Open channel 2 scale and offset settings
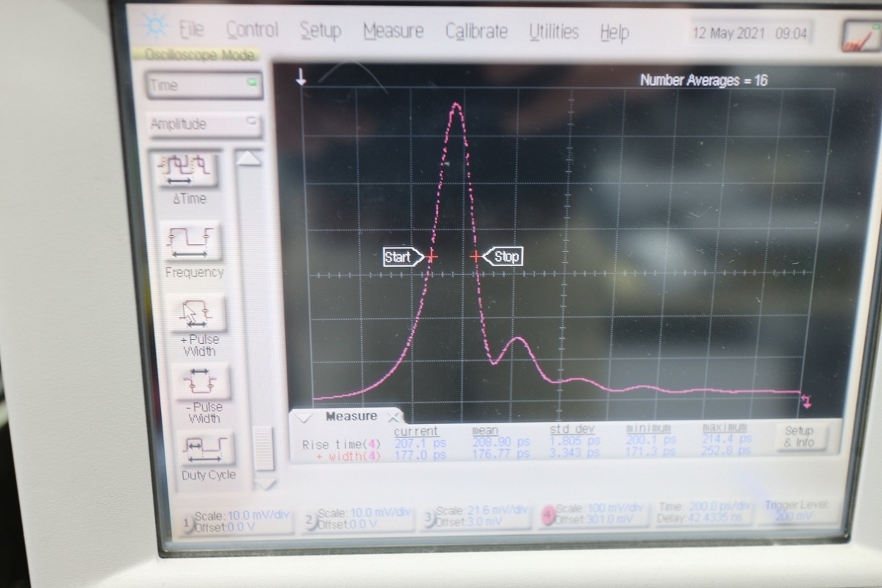The image size is (882, 588). (359, 519)
